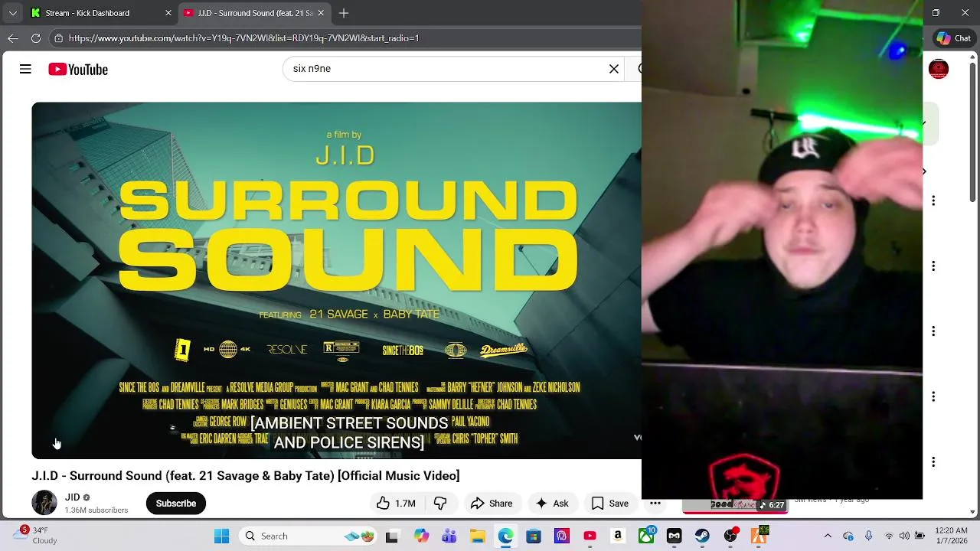Expand the system tray hidden icons chevron
The image size is (980, 551).
coord(828,536)
